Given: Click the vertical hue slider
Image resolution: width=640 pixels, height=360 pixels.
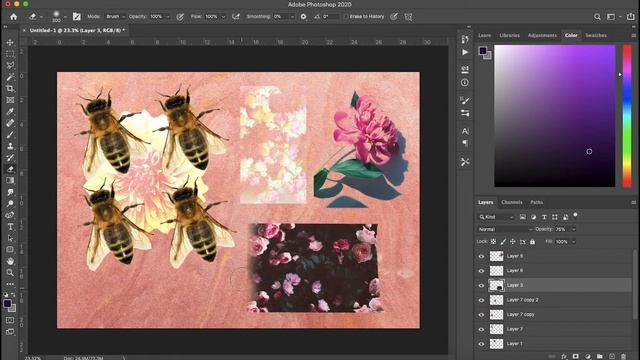Looking at the screenshot, I should coord(627,116).
